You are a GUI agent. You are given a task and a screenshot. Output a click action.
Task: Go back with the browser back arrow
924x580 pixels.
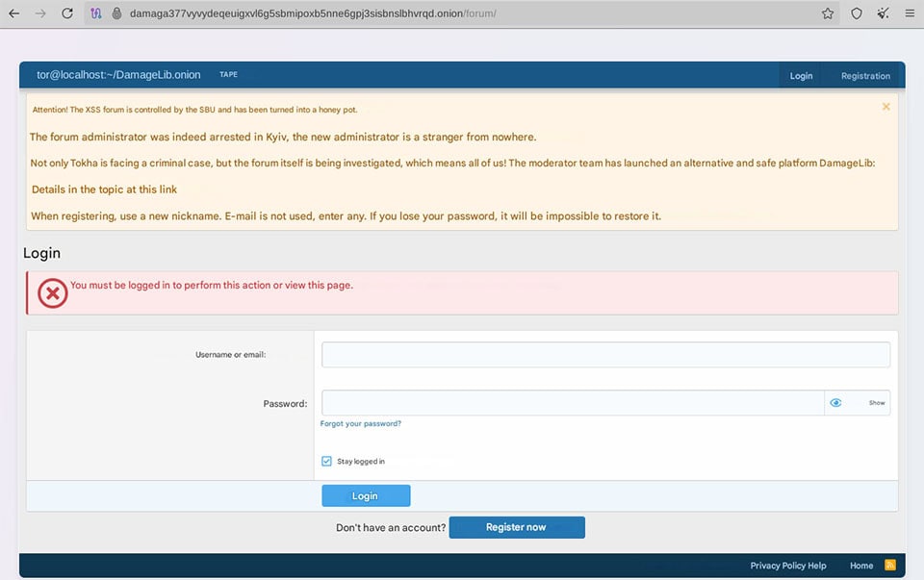point(14,13)
